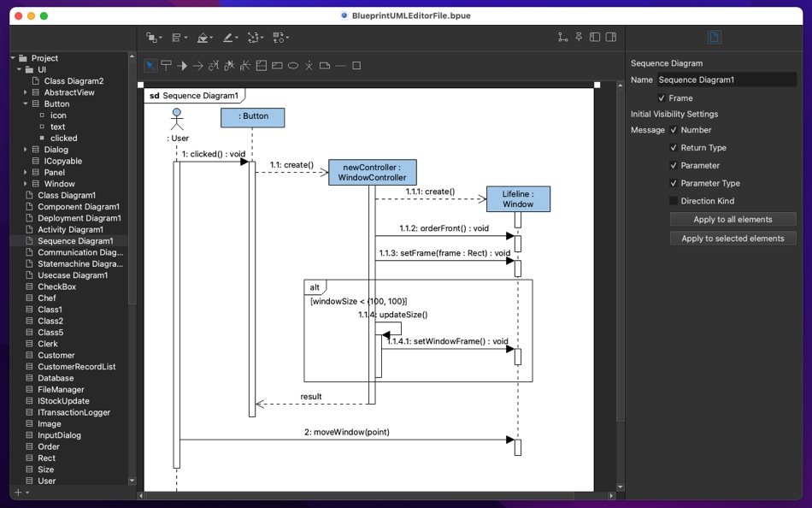
Task: Toggle the left sidebar panel icon
Action: [x=595, y=37]
